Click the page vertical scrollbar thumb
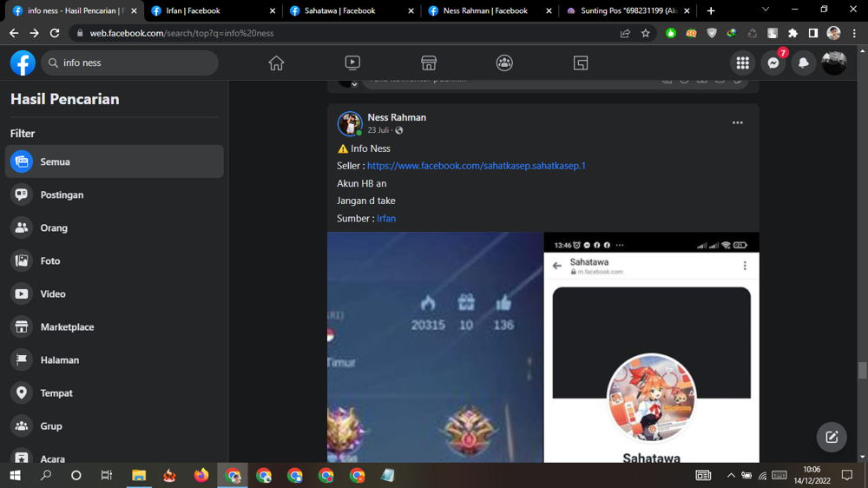 863,370
